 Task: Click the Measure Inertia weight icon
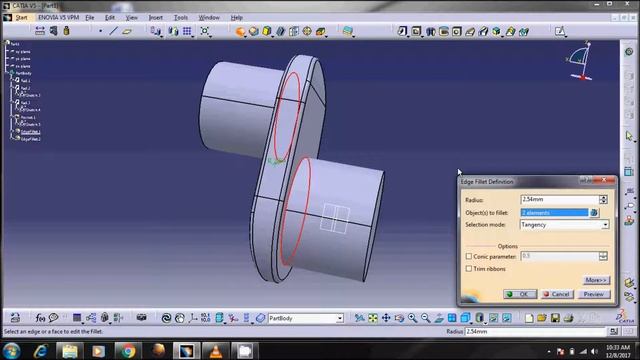[x=66, y=31]
